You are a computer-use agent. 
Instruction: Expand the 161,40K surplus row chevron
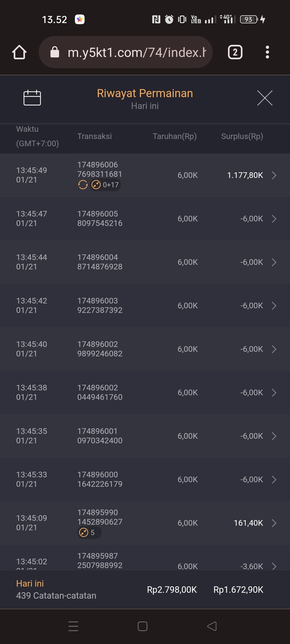[x=274, y=523]
